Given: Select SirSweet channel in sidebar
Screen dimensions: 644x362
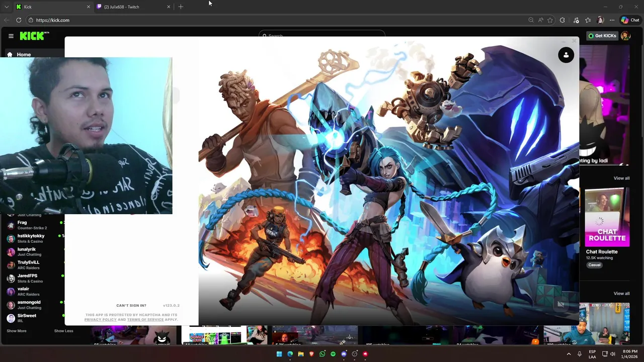Looking at the screenshot, I should (x=35, y=318).
